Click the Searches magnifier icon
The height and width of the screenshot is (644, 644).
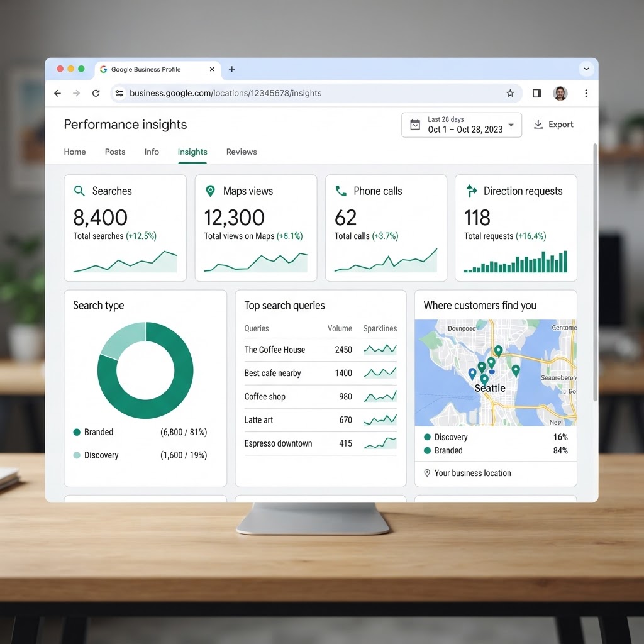tap(79, 191)
